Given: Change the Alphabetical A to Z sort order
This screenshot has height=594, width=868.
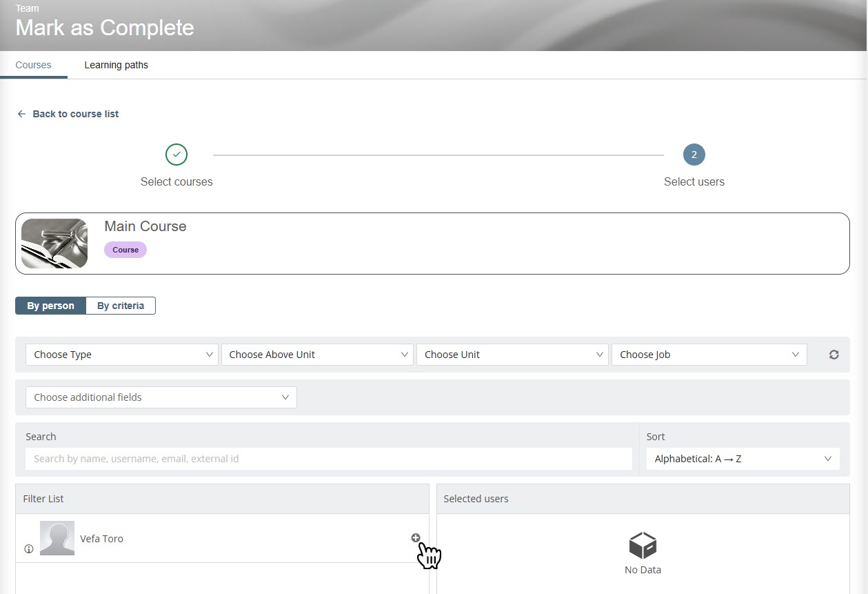Looking at the screenshot, I should 743,459.
